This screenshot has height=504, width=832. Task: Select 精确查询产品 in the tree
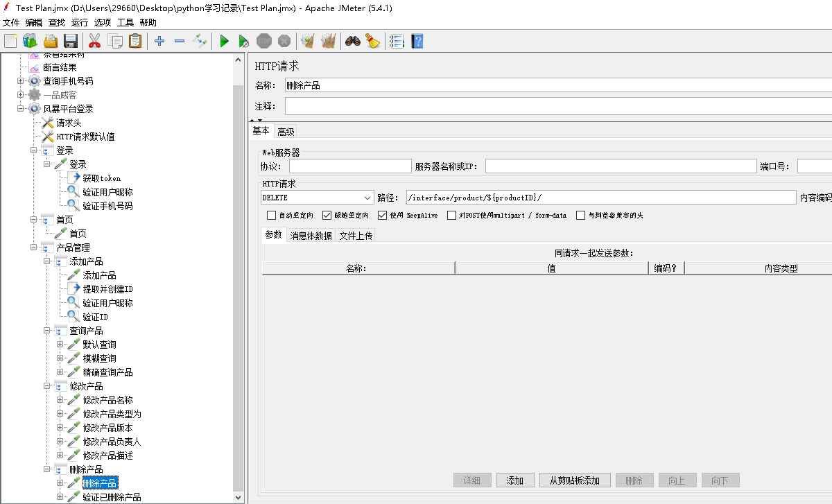pyautogui.click(x=107, y=372)
